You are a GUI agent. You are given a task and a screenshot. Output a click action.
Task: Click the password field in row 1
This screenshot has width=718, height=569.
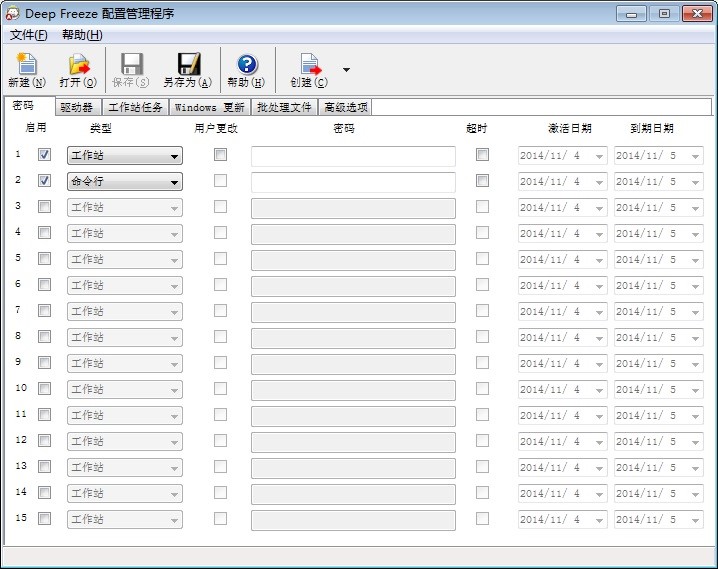[x=353, y=156]
